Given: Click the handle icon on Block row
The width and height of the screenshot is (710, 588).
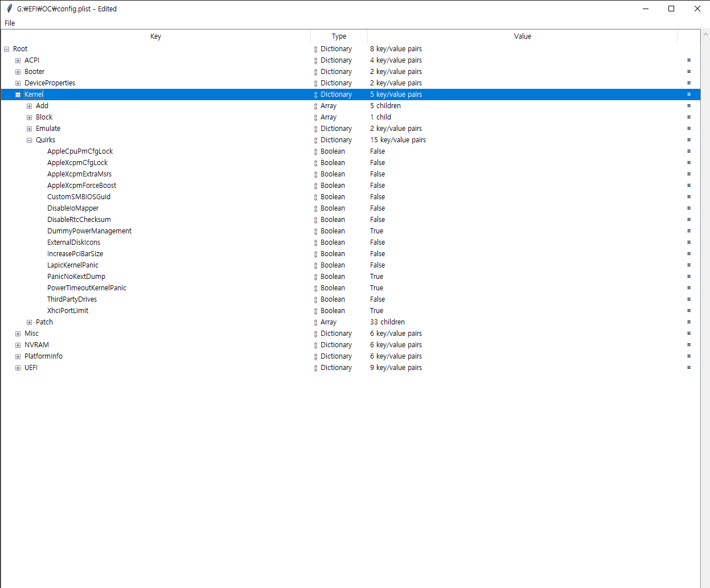Looking at the screenshot, I should (x=688, y=117).
